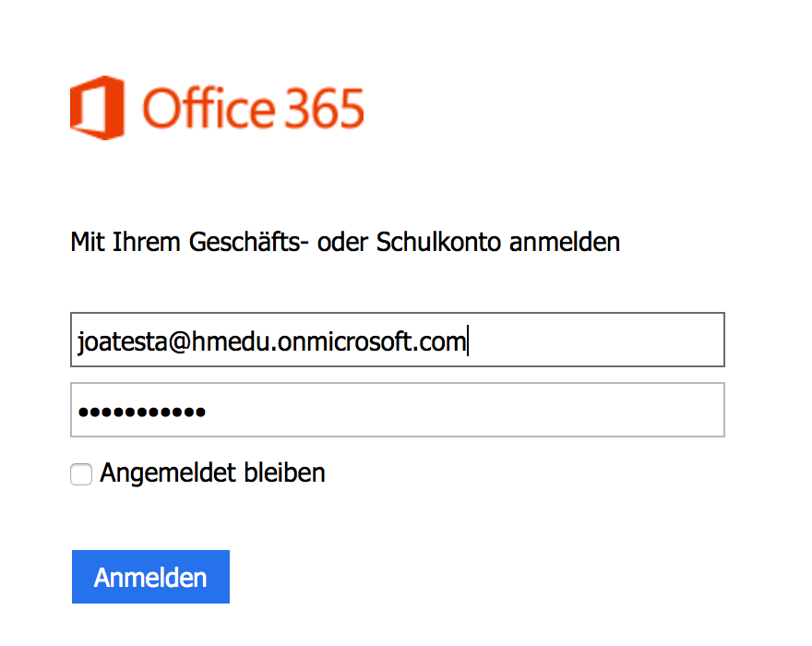This screenshot has height=646, width=812.
Task: Place cursor in "onmicrosoft.com" domain text
Action: click(x=372, y=341)
